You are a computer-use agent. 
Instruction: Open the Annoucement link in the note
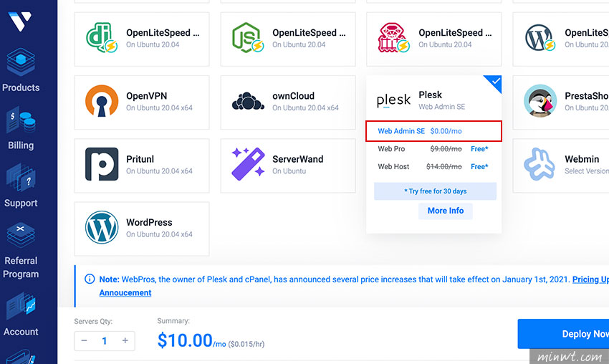point(125,292)
